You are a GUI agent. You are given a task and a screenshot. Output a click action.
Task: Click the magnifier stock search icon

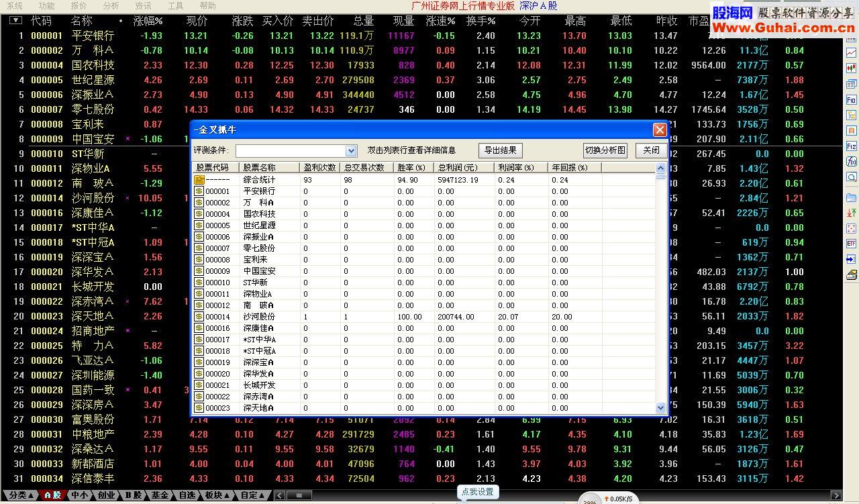[851, 177]
